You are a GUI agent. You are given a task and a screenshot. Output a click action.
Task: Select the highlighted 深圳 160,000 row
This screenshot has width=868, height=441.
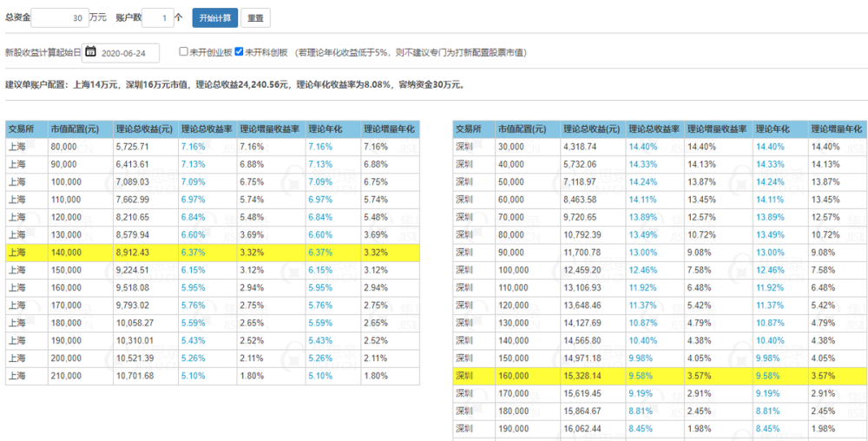661,376
